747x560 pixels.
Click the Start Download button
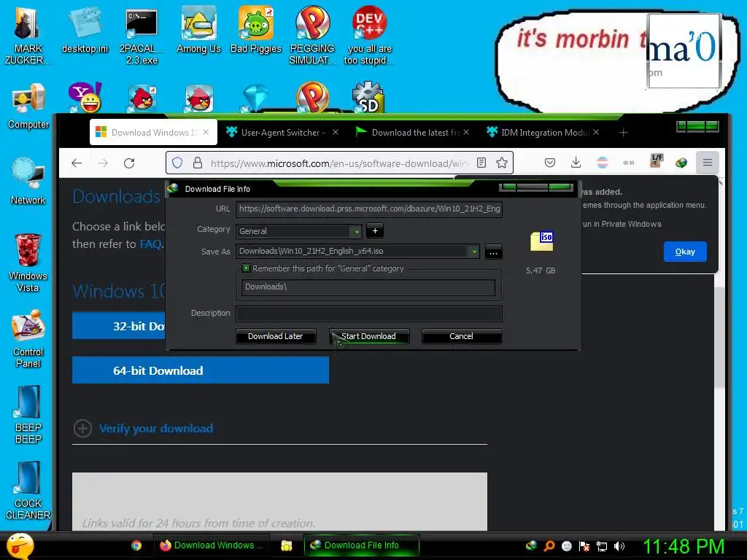pyautogui.click(x=368, y=336)
